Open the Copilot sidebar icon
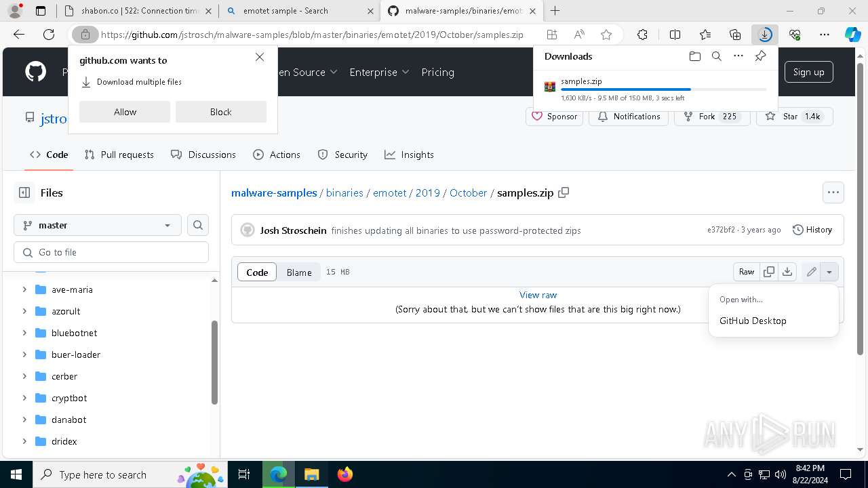 852,35
